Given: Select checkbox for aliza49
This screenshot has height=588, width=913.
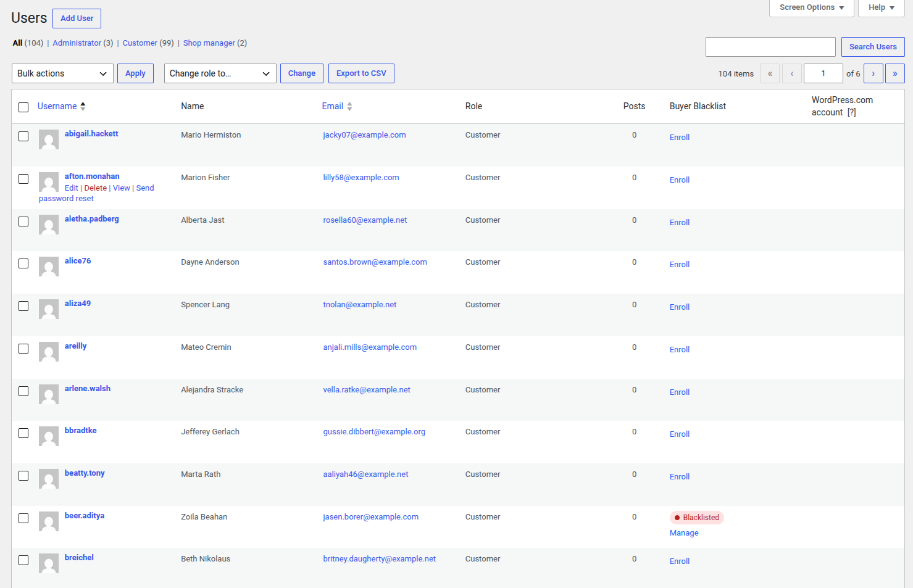Looking at the screenshot, I should tap(23, 306).
